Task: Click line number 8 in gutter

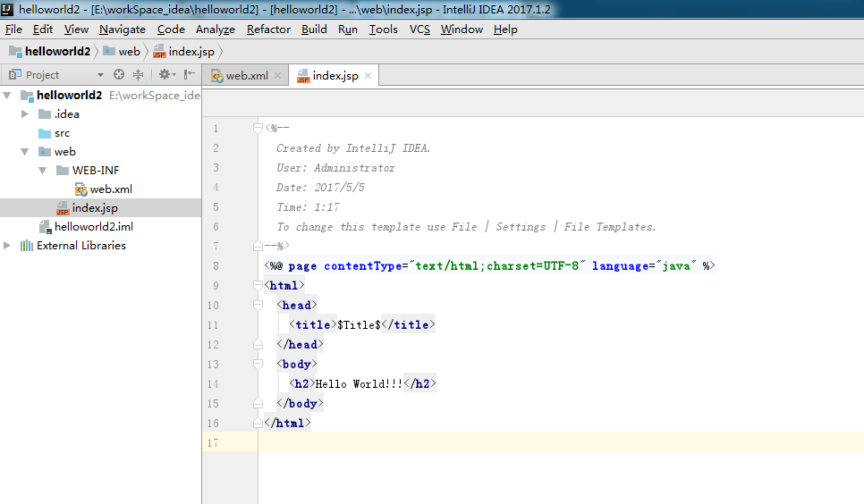Action: [216, 266]
